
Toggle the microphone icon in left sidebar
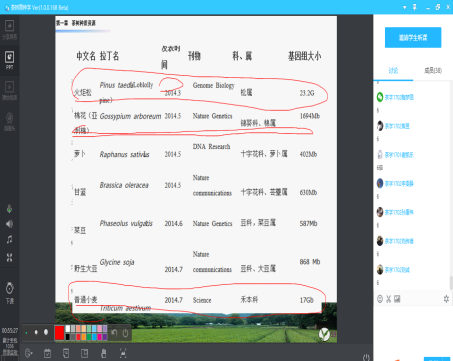[x=9, y=209]
